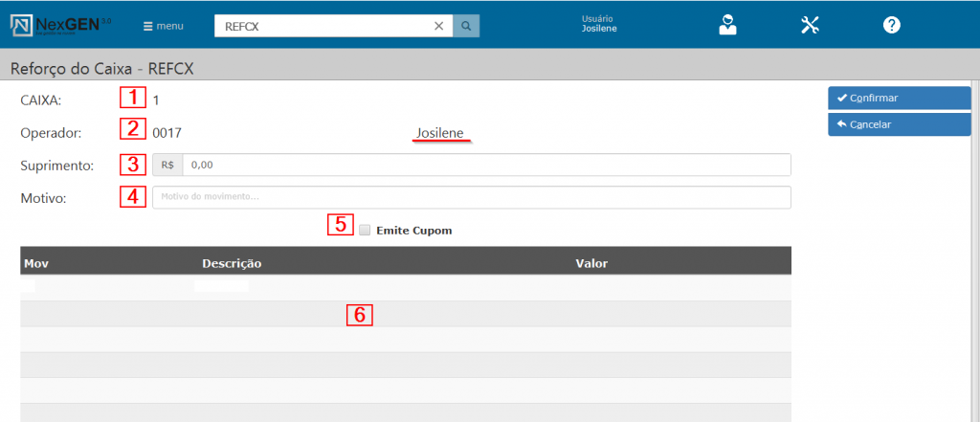Click the help question mark icon
The width and height of the screenshot is (980, 422).
click(x=892, y=26)
